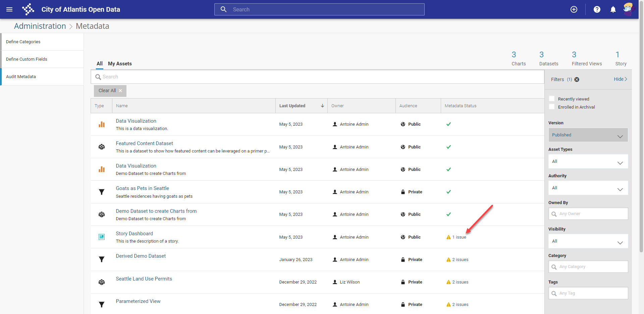Filter by the 3 Filtered Views count
The width and height of the screenshot is (644, 314).
coord(587,59)
